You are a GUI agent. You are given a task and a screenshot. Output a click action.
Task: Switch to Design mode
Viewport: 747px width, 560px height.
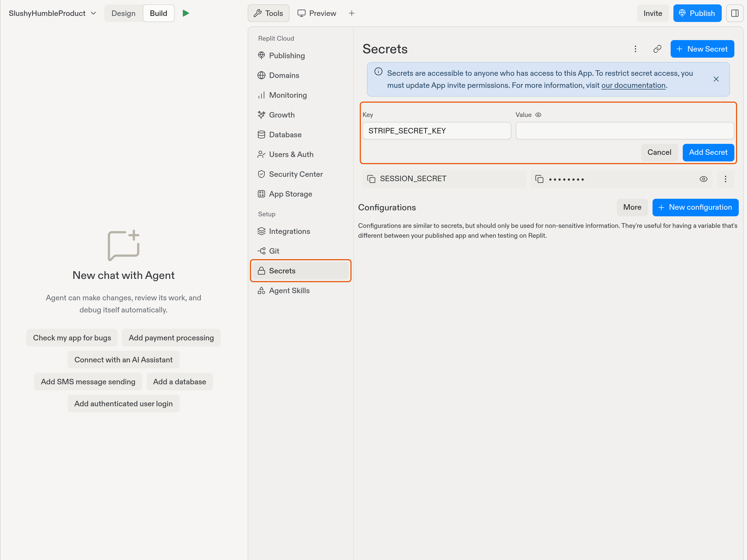123,13
